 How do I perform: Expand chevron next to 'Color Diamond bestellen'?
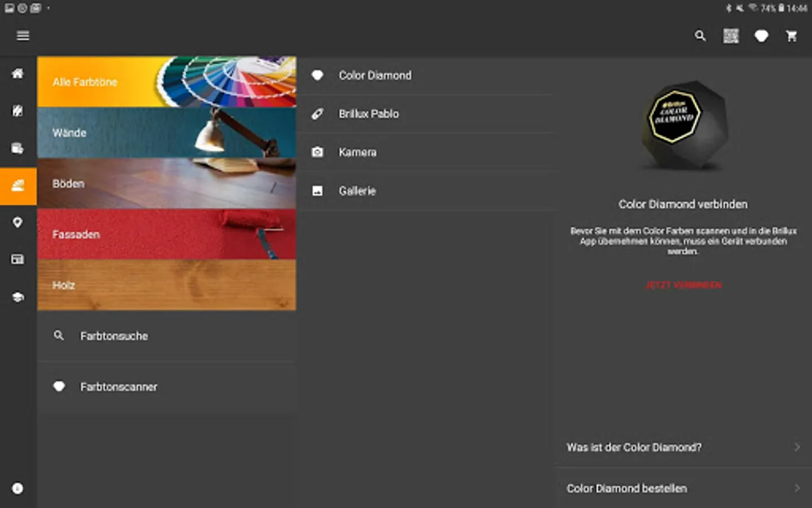pos(797,488)
